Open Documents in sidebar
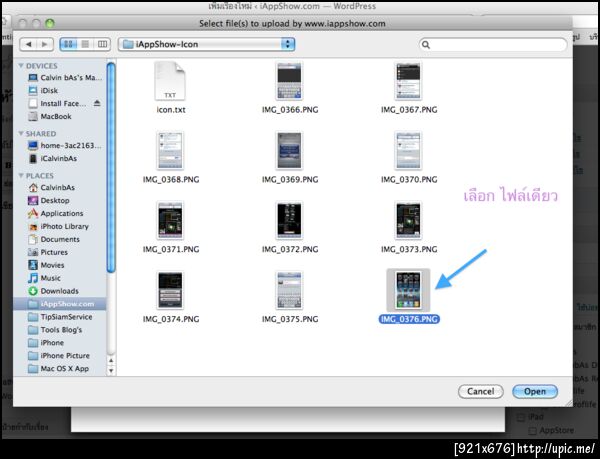 (54, 239)
